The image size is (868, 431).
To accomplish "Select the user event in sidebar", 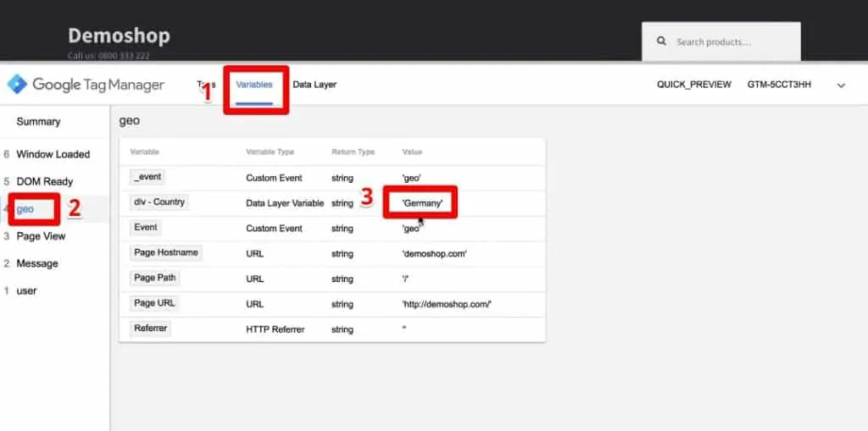I will [x=26, y=290].
